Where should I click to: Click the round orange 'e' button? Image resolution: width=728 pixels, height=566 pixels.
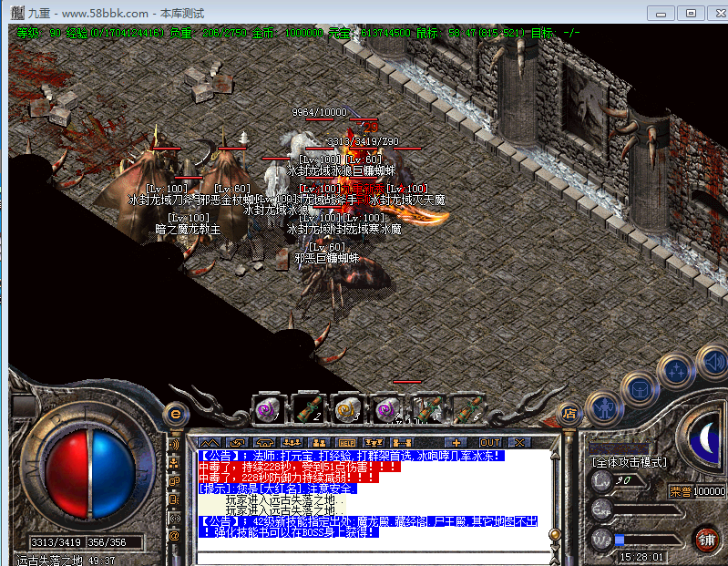point(176,414)
